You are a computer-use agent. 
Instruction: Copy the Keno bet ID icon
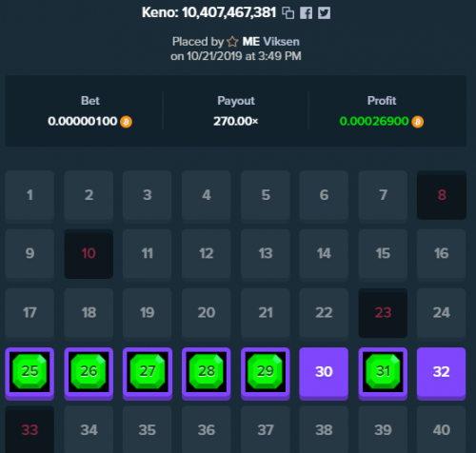pos(288,13)
